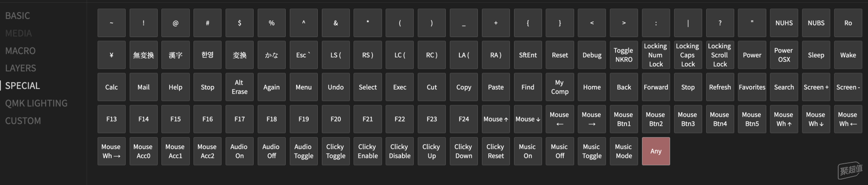Choose the Toggle NKRO keycode
This screenshot has width=868, height=185.
tap(623, 55)
